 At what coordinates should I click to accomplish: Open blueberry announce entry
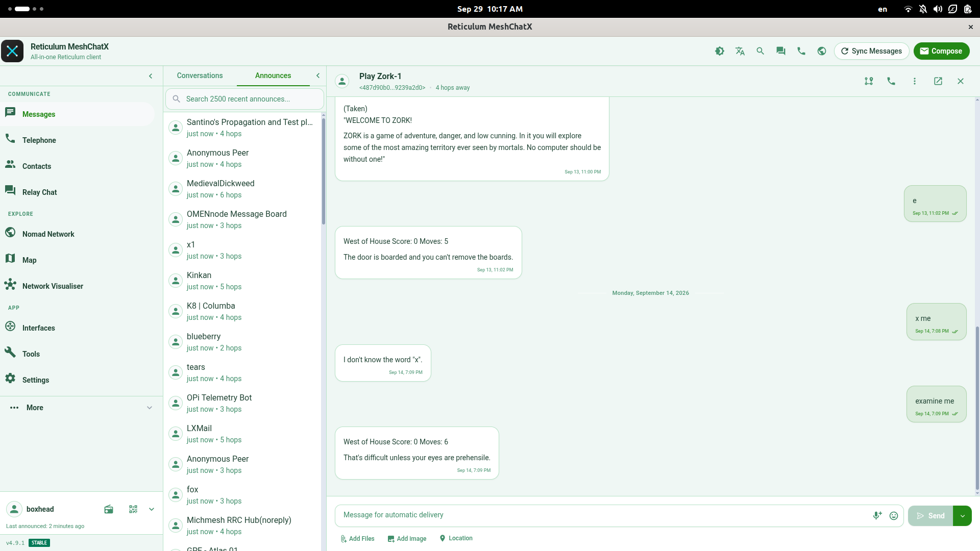point(243,342)
